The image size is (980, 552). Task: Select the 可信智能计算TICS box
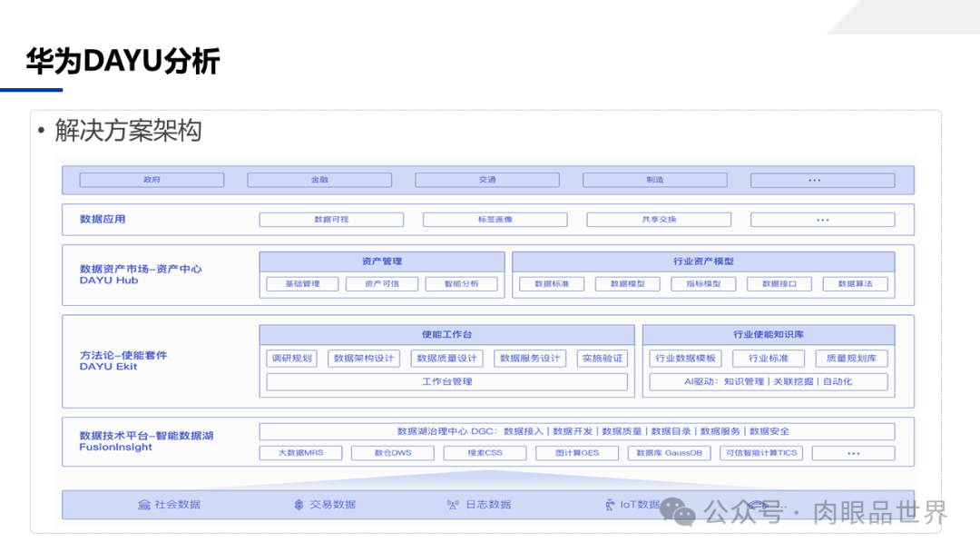pos(761,453)
